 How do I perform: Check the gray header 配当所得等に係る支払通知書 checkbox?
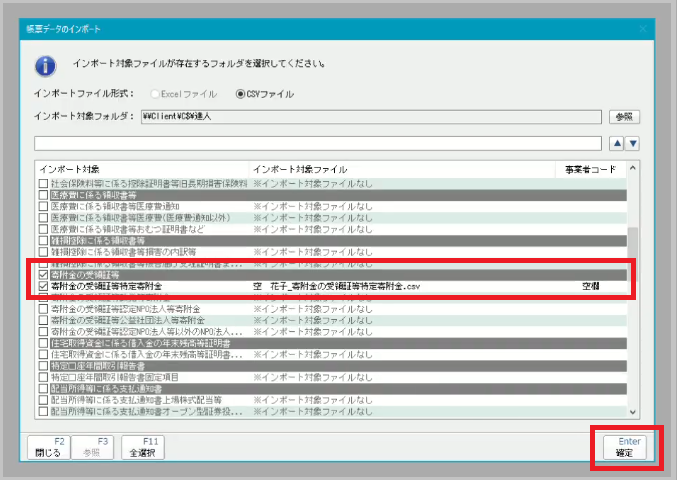[x=43, y=388]
